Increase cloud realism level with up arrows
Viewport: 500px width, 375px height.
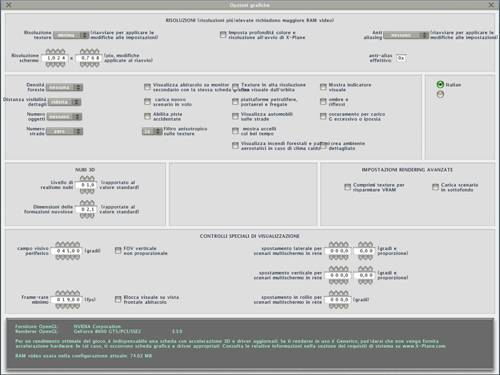click(x=87, y=179)
